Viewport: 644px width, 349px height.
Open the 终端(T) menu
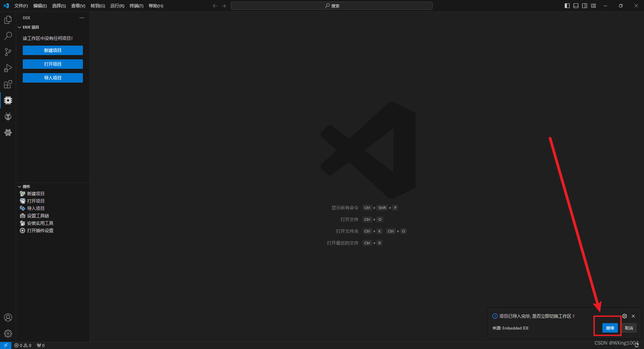[x=136, y=6]
